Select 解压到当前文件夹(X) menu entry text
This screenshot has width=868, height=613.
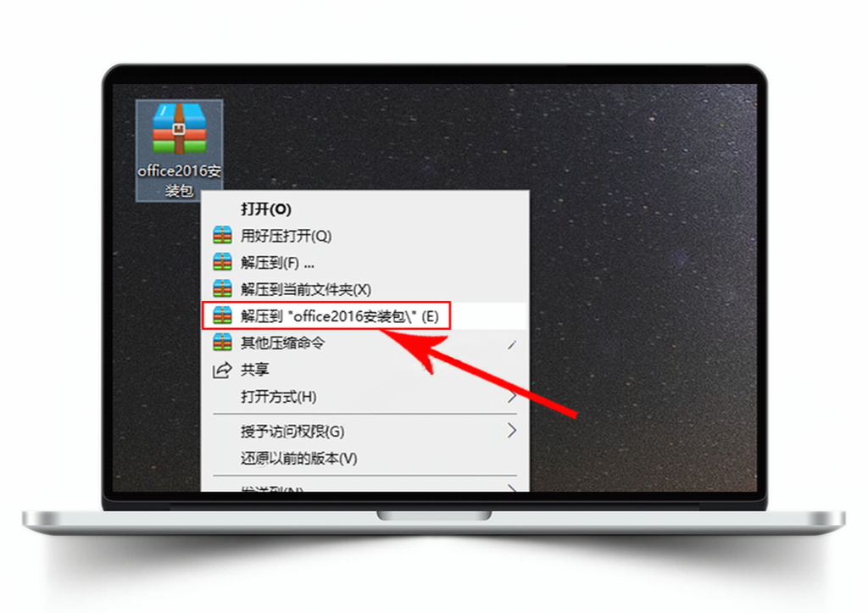305,289
